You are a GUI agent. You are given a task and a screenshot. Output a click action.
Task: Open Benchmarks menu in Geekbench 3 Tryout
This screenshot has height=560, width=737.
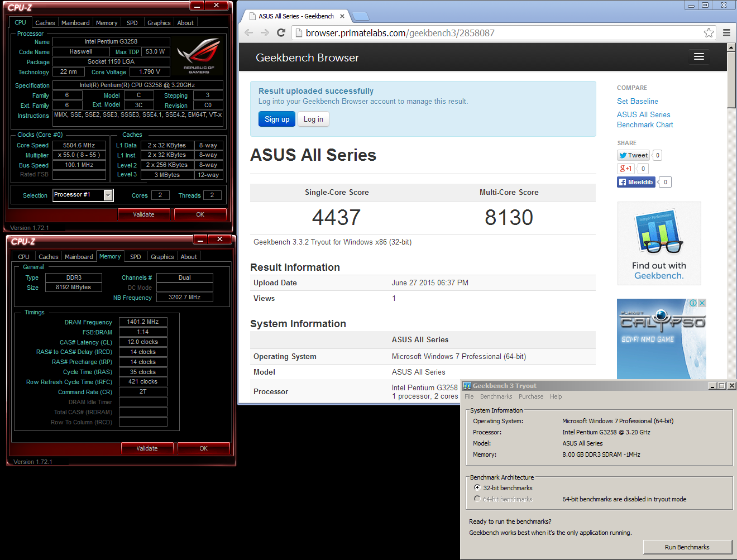click(496, 396)
